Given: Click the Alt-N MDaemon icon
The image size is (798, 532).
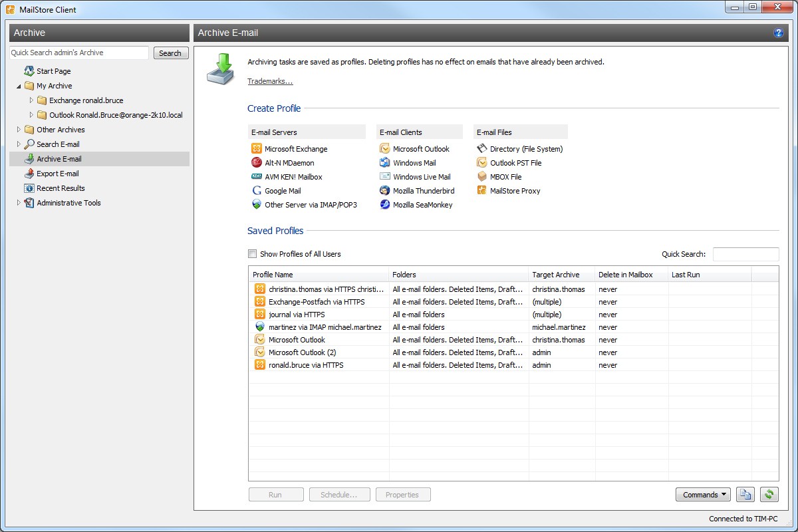Looking at the screenshot, I should click(257, 163).
